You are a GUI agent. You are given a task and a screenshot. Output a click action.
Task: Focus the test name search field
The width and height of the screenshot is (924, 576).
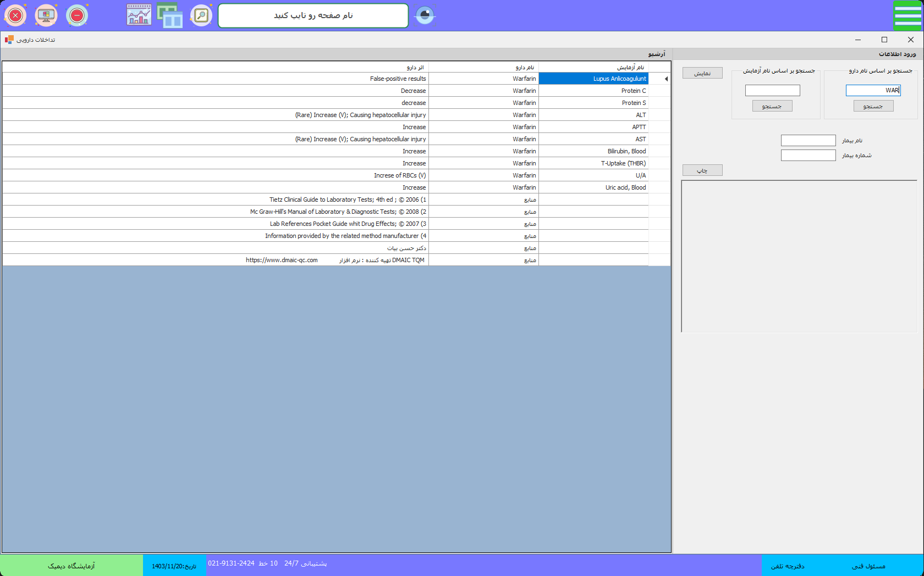(772, 90)
